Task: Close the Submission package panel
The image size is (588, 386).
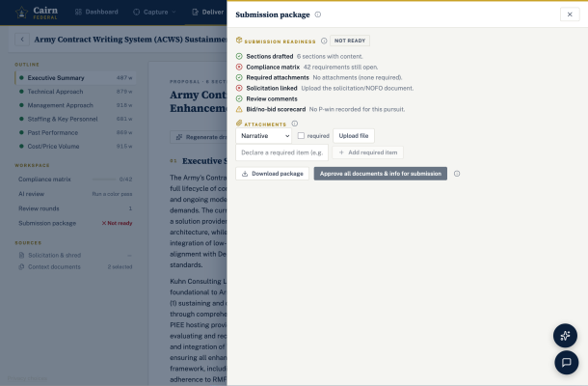Action: click(570, 14)
